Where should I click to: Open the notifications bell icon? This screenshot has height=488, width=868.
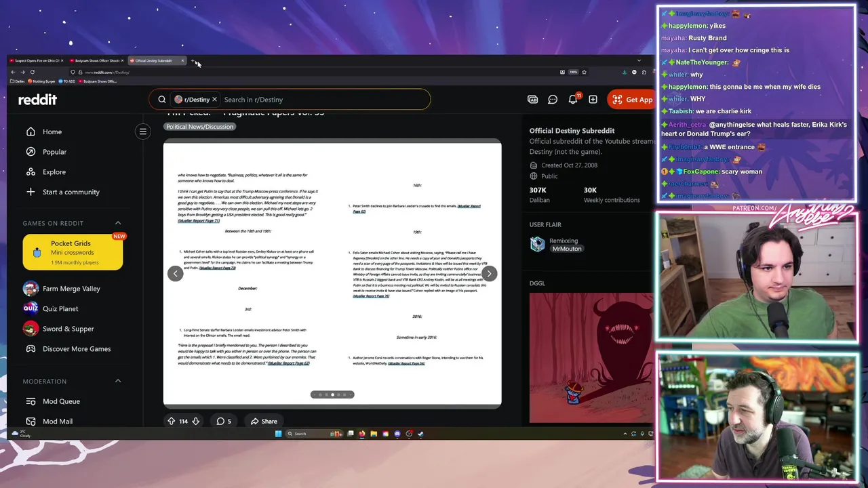573,100
